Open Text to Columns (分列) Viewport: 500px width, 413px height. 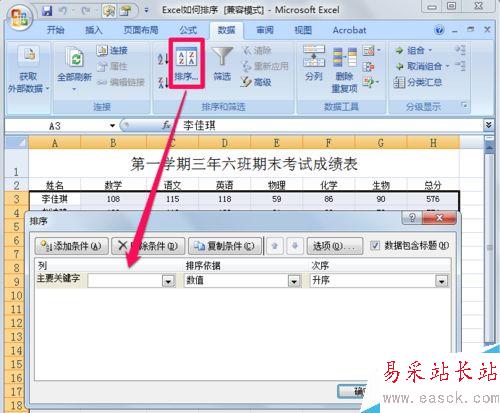pos(314,63)
